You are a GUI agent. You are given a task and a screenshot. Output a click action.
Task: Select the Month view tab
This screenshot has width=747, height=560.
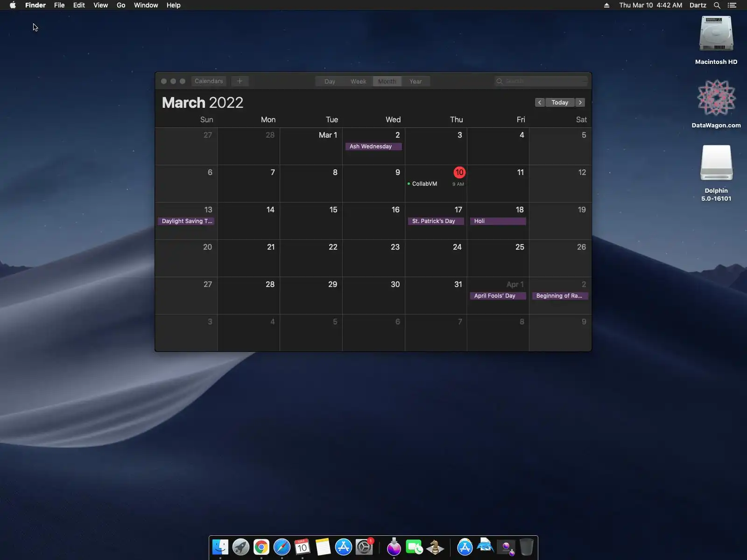click(x=387, y=81)
